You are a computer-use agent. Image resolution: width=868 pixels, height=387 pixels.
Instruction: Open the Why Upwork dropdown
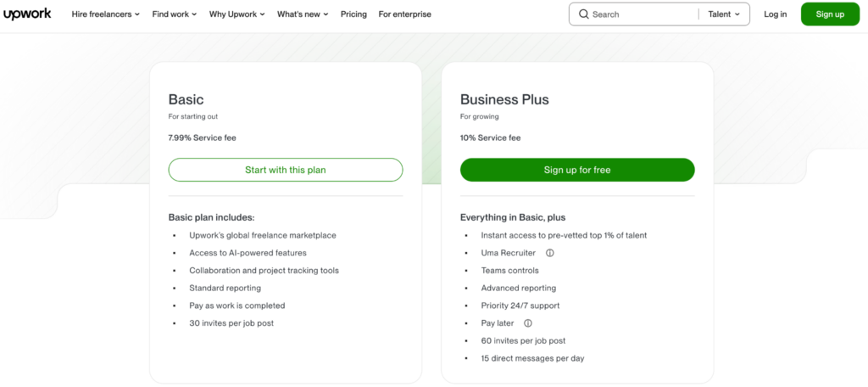tap(237, 14)
